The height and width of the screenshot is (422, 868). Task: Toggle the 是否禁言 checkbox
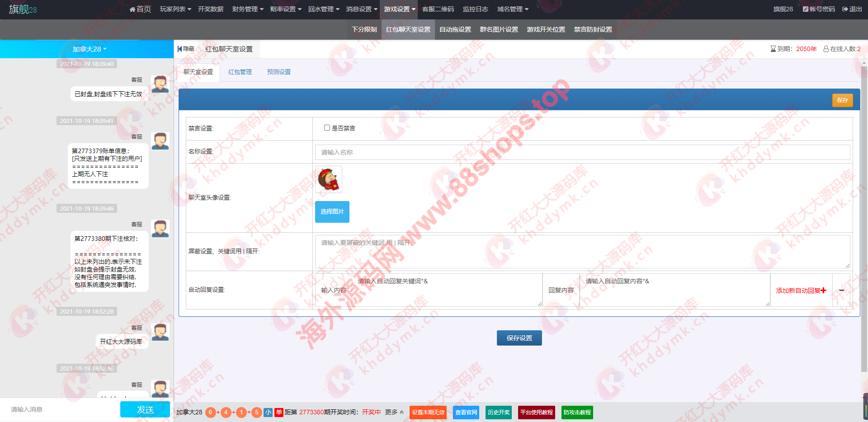click(327, 128)
